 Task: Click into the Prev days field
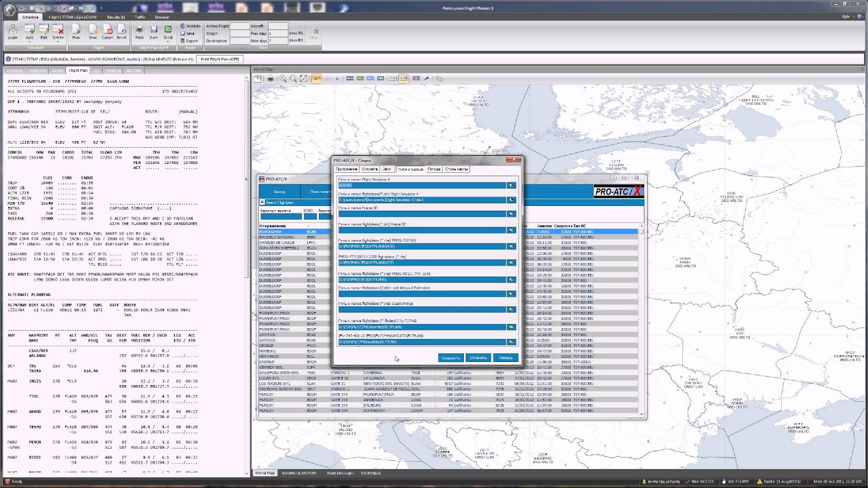[279, 33]
